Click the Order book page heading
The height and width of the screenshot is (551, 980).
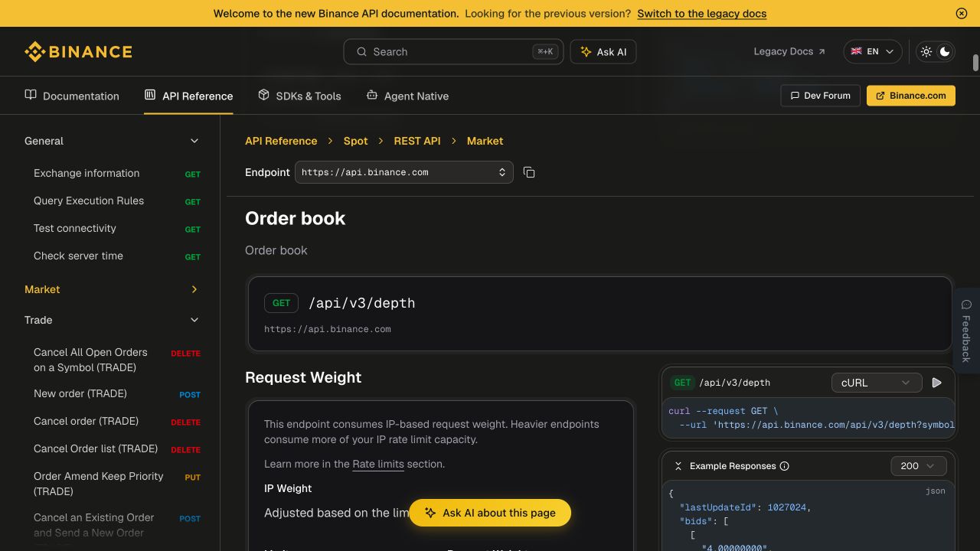(295, 218)
